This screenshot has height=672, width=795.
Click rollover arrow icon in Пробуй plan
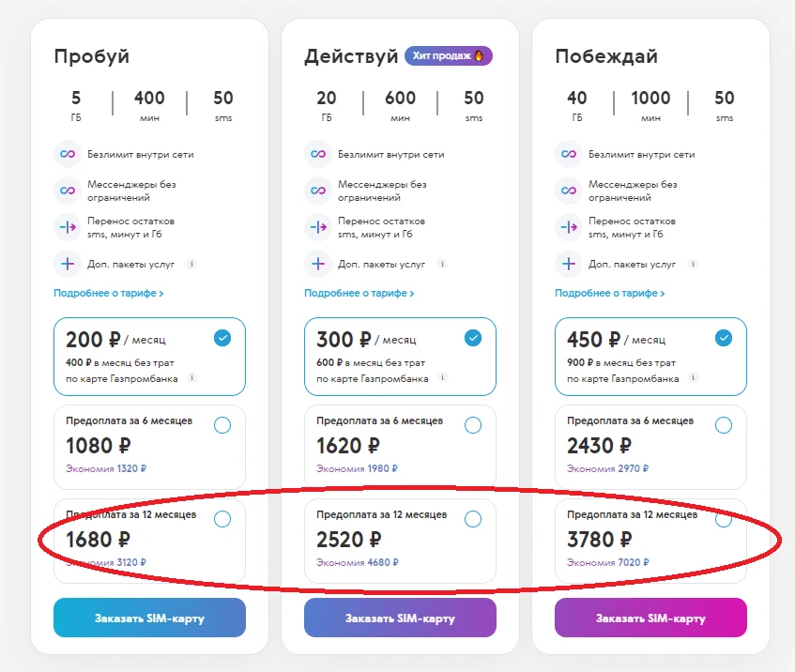(x=67, y=227)
